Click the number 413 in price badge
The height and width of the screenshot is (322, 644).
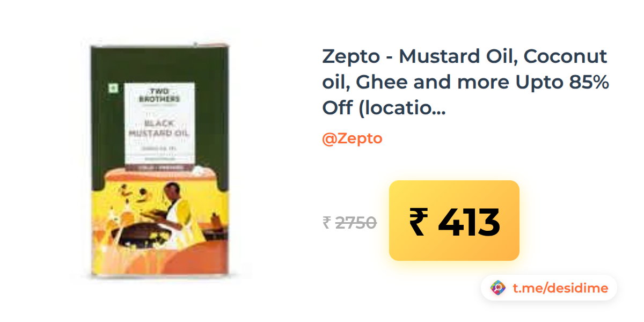470,221
